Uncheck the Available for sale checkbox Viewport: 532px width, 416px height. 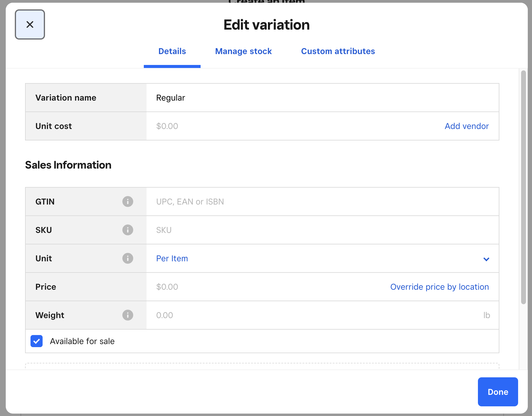(37, 341)
